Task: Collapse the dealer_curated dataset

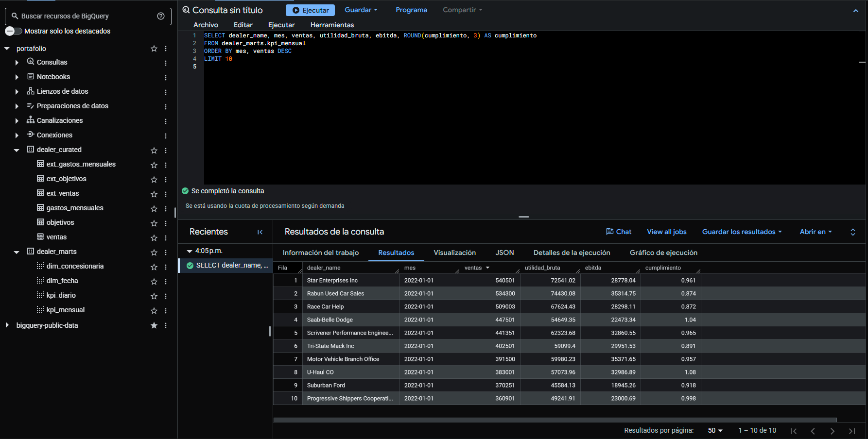Action: tap(17, 150)
